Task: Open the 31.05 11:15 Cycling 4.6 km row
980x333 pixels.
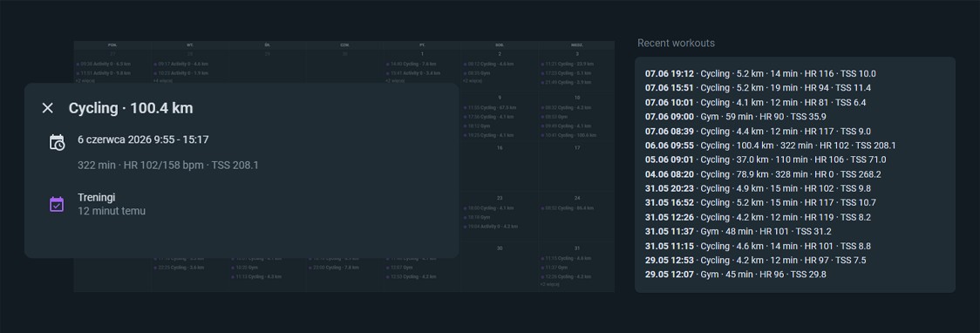Action: (758, 246)
